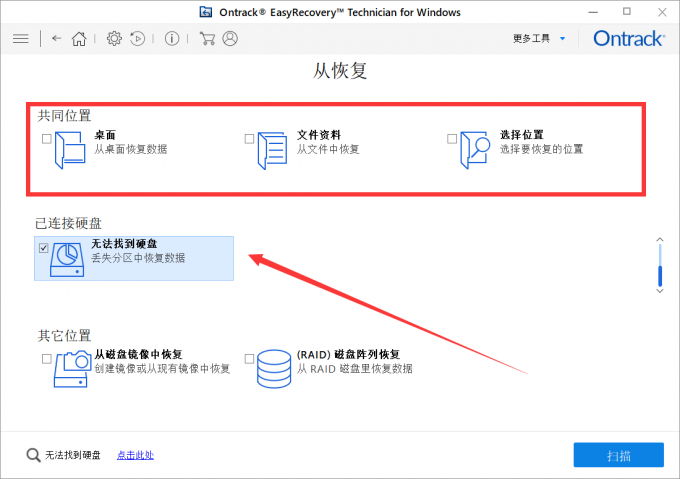Check the 文件资料 checkbox
The image size is (680, 479).
(249, 139)
